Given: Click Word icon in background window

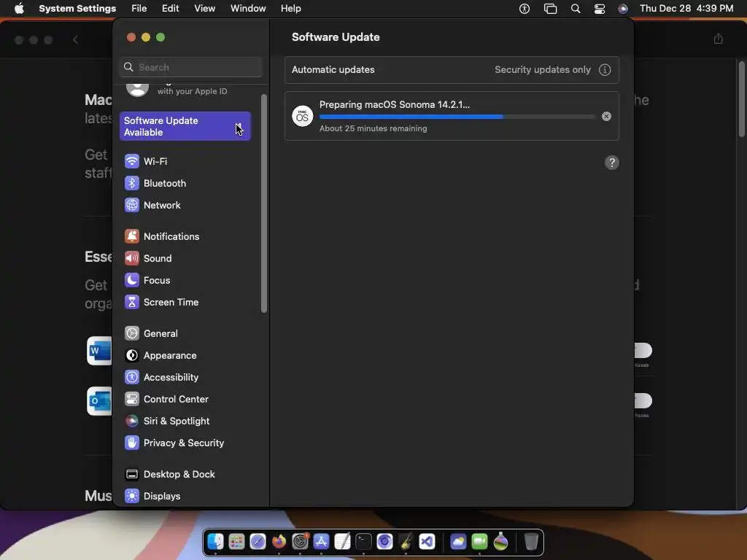Looking at the screenshot, I should tap(99, 351).
